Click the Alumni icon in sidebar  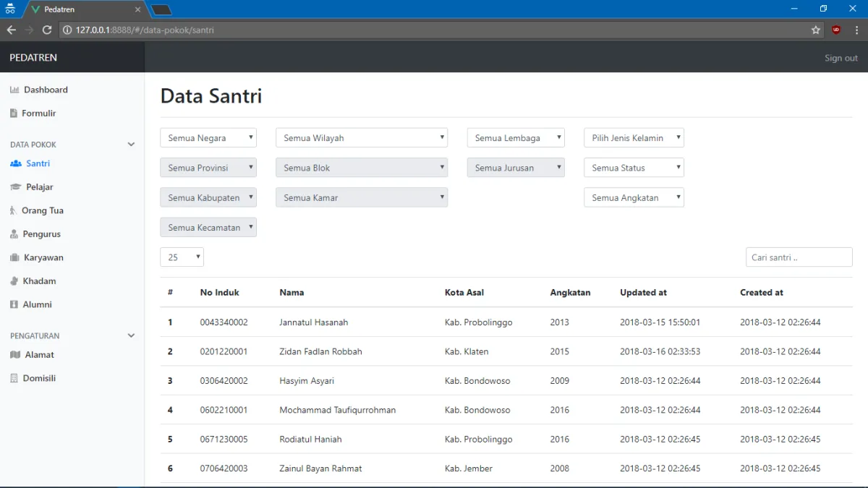[14, 304]
